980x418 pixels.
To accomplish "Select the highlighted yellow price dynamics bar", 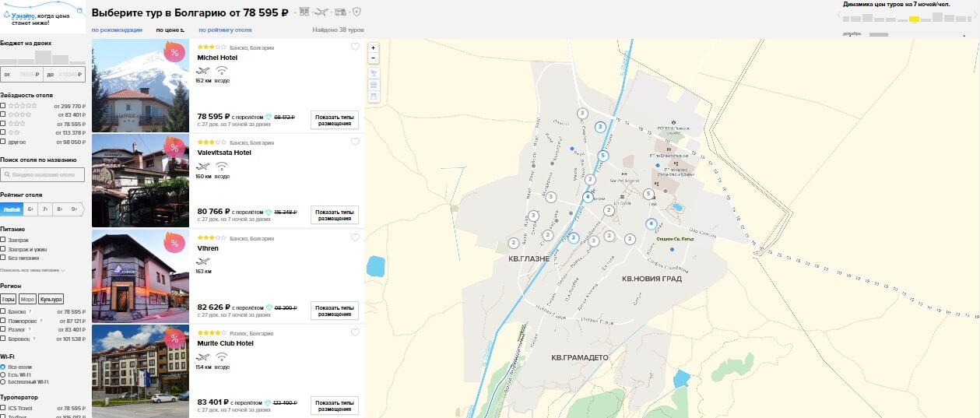I will (915, 19).
